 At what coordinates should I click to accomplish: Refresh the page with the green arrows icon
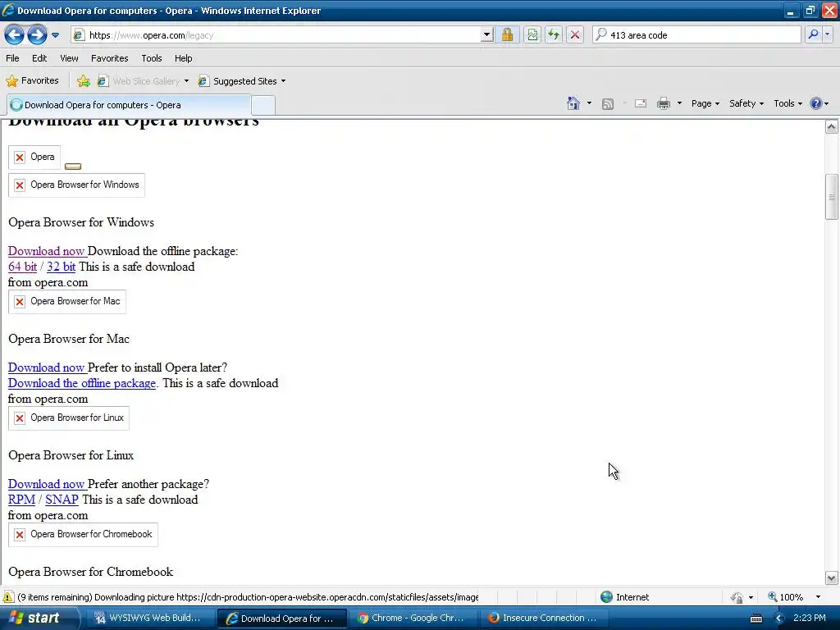[554, 35]
